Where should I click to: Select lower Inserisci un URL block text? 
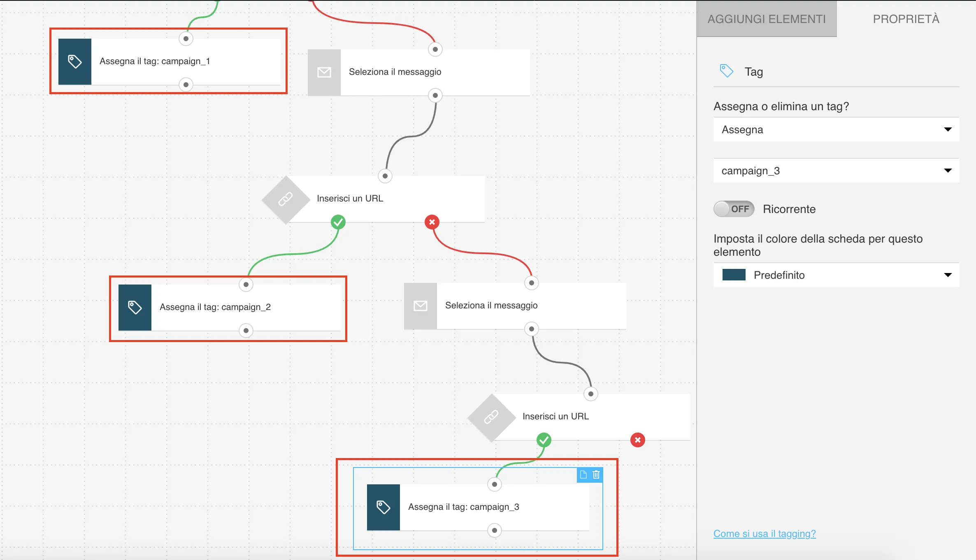tap(555, 417)
